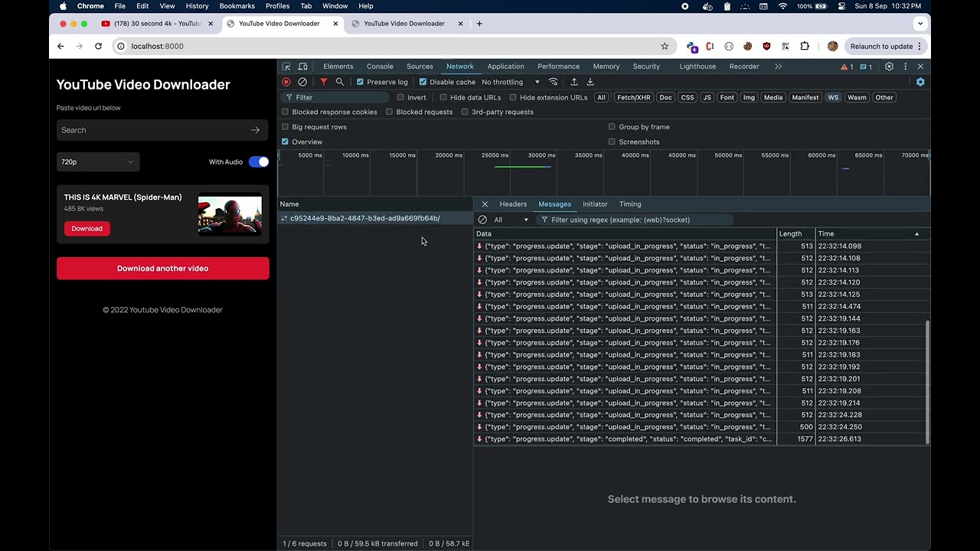Select the completed message at 22:32:26.613
The image size is (980, 551).
click(x=701, y=439)
